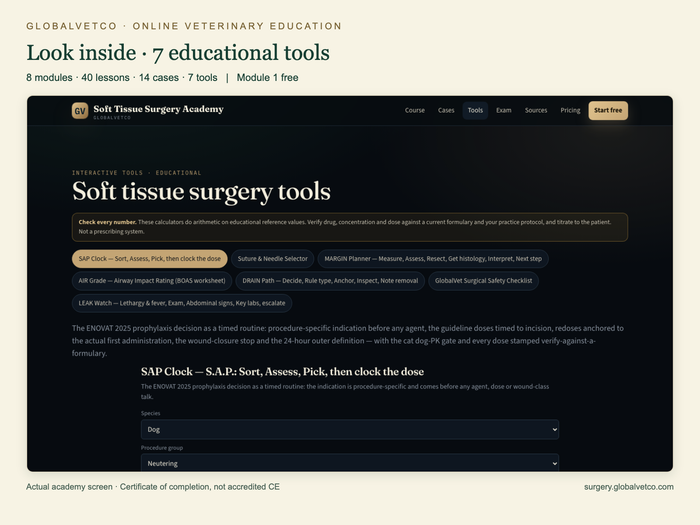The width and height of the screenshot is (700, 525).
Task: Go to the Cases nav item
Action: pyautogui.click(x=446, y=110)
